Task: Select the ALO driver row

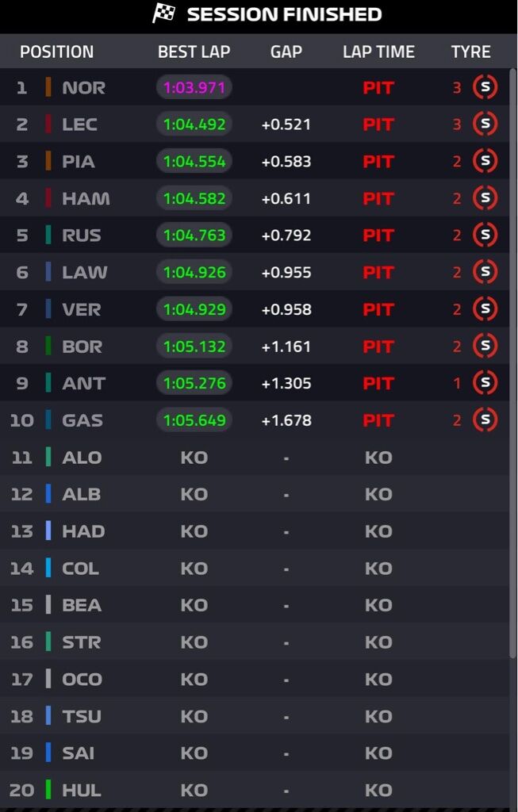Action: click(x=255, y=458)
